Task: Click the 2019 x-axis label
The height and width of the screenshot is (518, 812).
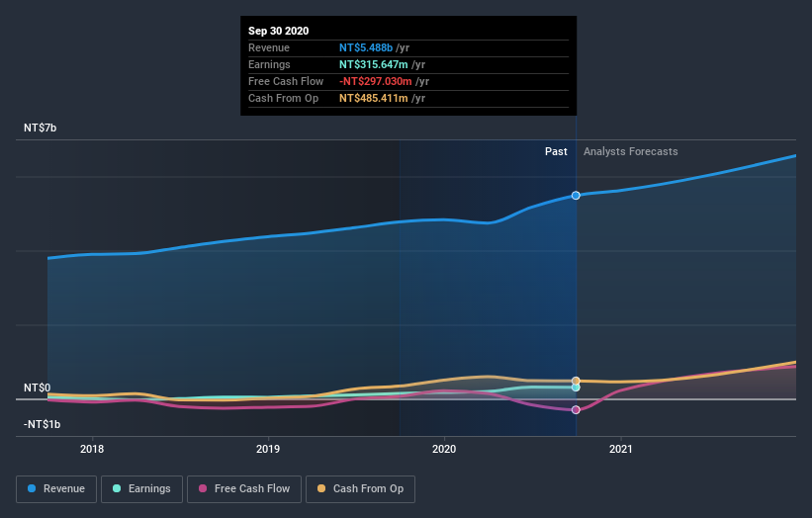Action: pos(268,449)
